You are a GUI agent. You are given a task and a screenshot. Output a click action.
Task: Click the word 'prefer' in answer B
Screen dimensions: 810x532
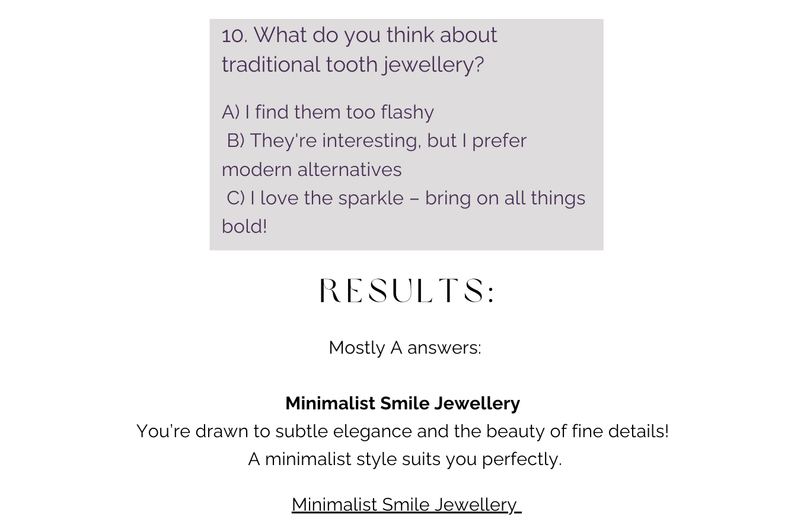[x=499, y=141]
